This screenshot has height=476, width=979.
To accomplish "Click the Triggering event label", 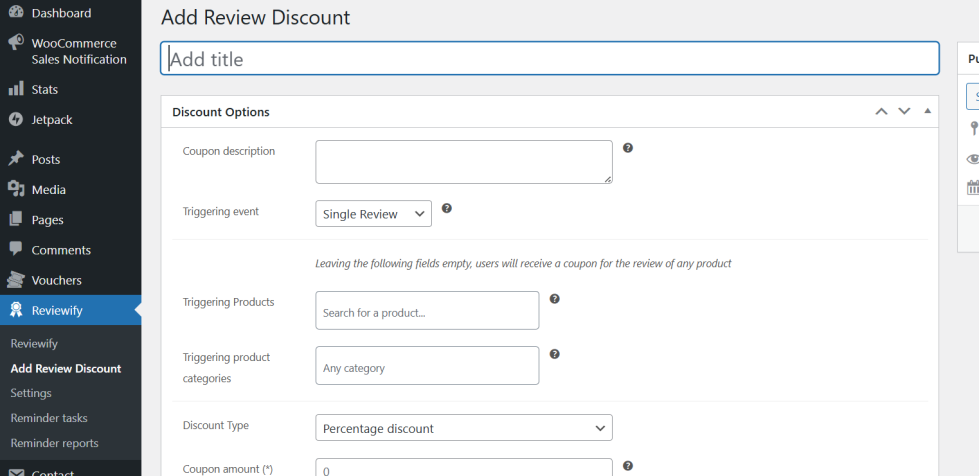I will click(x=220, y=211).
